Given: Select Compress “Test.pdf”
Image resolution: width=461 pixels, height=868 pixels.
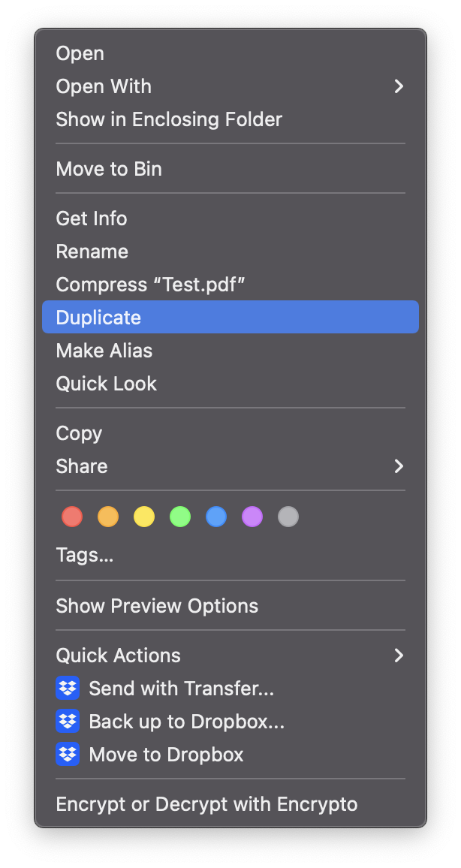Looking at the screenshot, I should pyautogui.click(x=151, y=285).
